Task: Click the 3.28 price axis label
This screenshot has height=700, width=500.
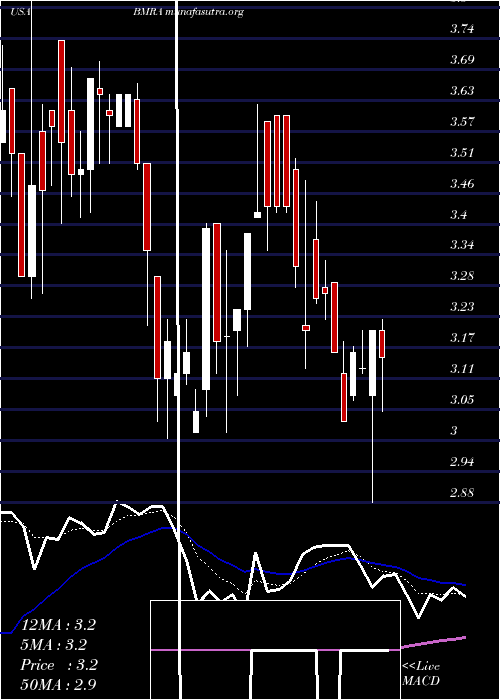Action: click(461, 275)
